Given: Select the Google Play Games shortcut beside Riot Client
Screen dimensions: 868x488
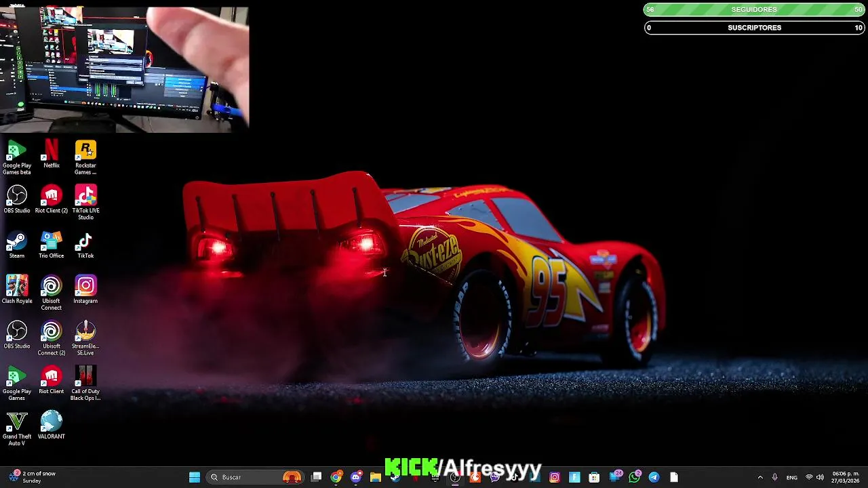Looking at the screenshot, I should coord(17,383).
